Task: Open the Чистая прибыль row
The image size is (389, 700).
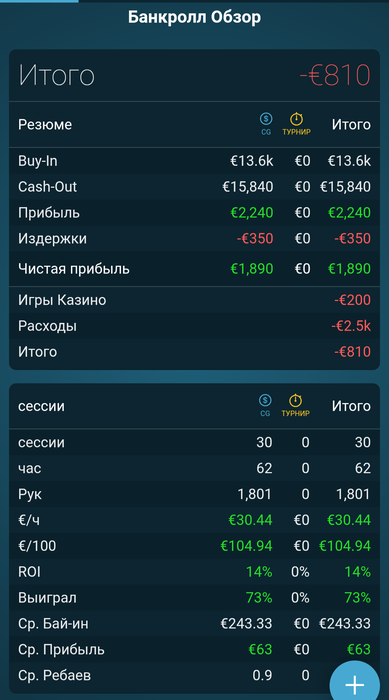Action: (x=194, y=269)
